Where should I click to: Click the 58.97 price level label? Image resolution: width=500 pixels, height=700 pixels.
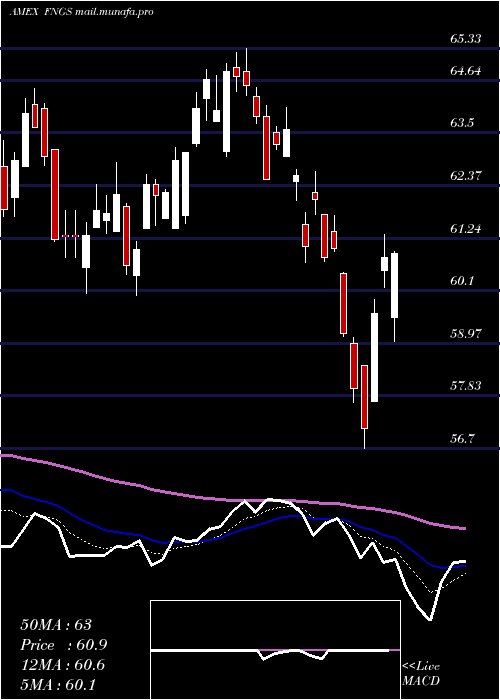coord(466,333)
